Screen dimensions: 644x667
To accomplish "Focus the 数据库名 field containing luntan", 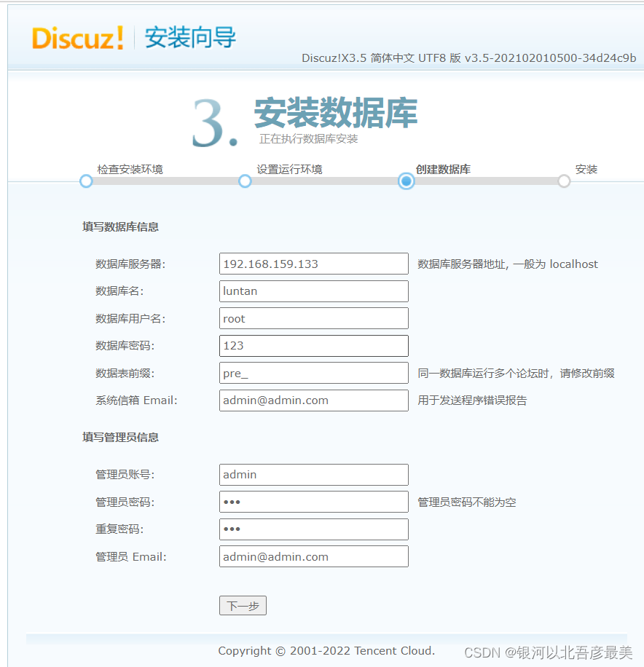I will point(314,291).
